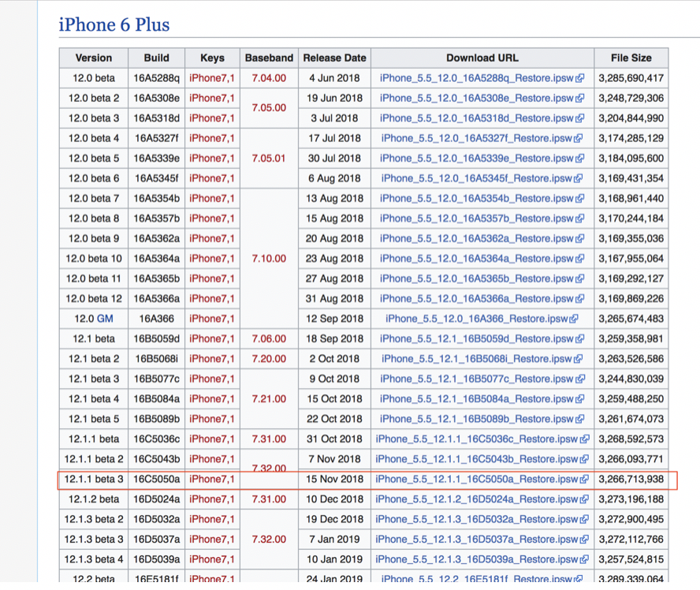Open baseband 7.32.00 link beside 12.1.3 beta 3
This screenshot has width=700, height=590.
(269, 540)
